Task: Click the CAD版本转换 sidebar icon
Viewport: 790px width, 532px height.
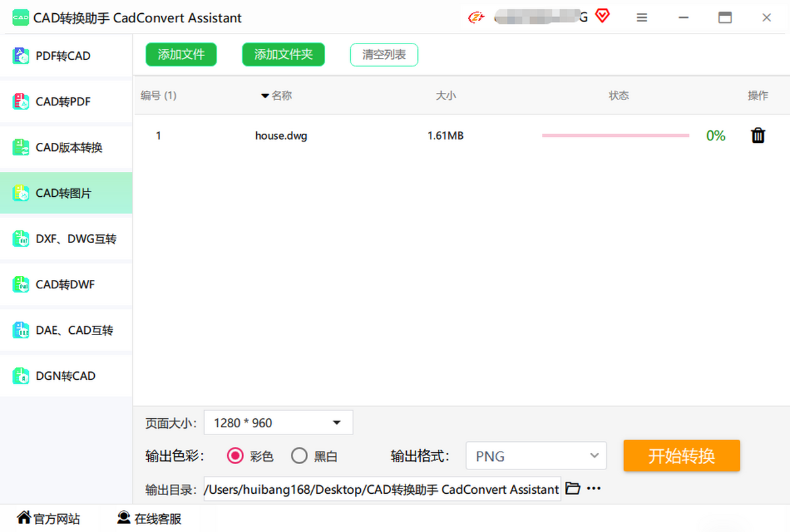Action: (21, 147)
